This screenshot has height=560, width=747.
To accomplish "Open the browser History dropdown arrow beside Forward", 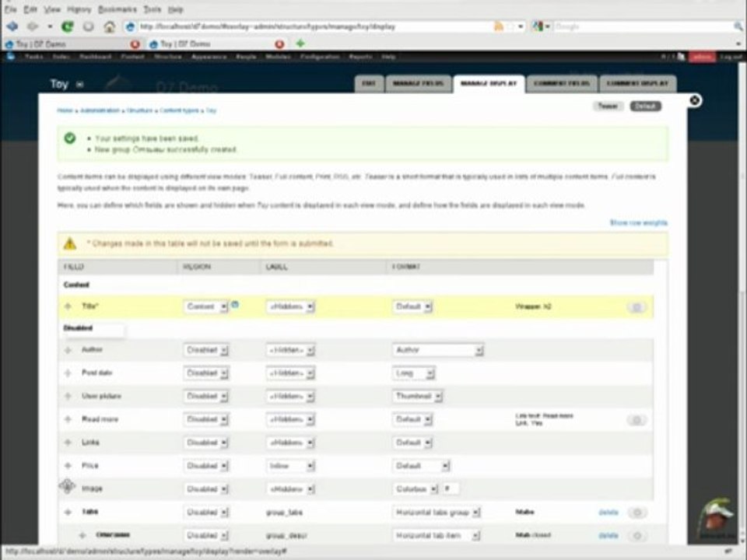I will (x=50, y=26).
